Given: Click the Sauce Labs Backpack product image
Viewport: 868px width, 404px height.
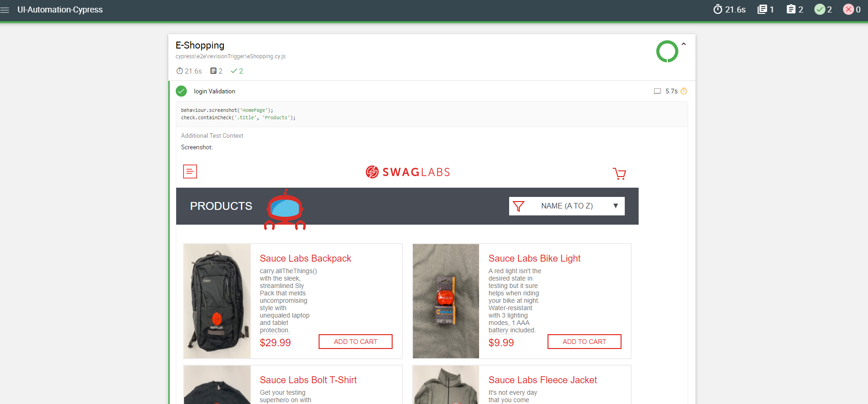Looking at the screenshot, I should click(x=217, y=301).
